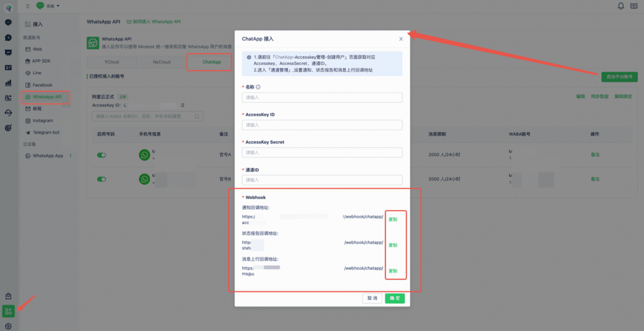
Task: Close the ChatApp 接入 dialog
Action: coord(401,38)
